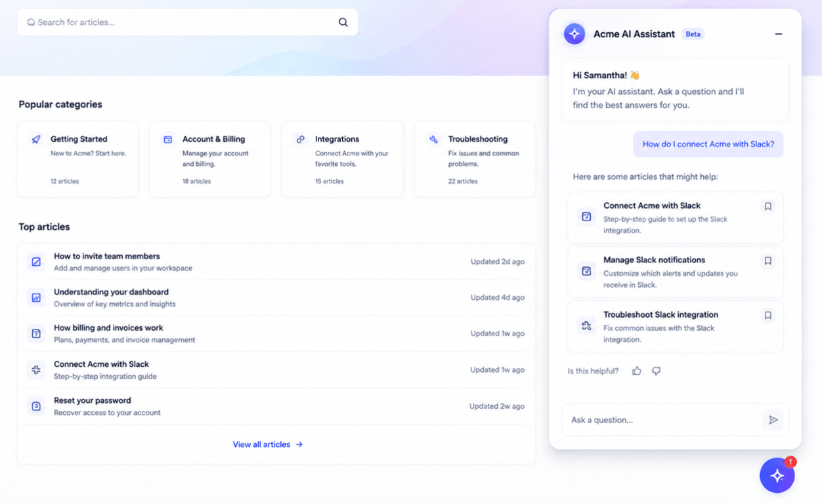Click the Beta badge in assistant header

(x=693, y=34)
